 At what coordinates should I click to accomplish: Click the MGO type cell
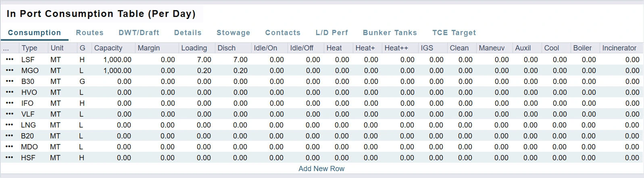[33, 71]
